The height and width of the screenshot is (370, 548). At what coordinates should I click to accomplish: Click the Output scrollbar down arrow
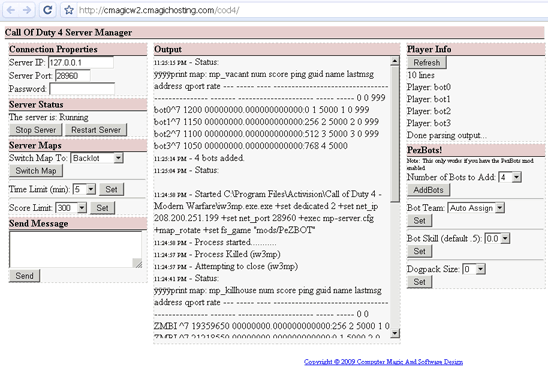click(x=395, y=333)
